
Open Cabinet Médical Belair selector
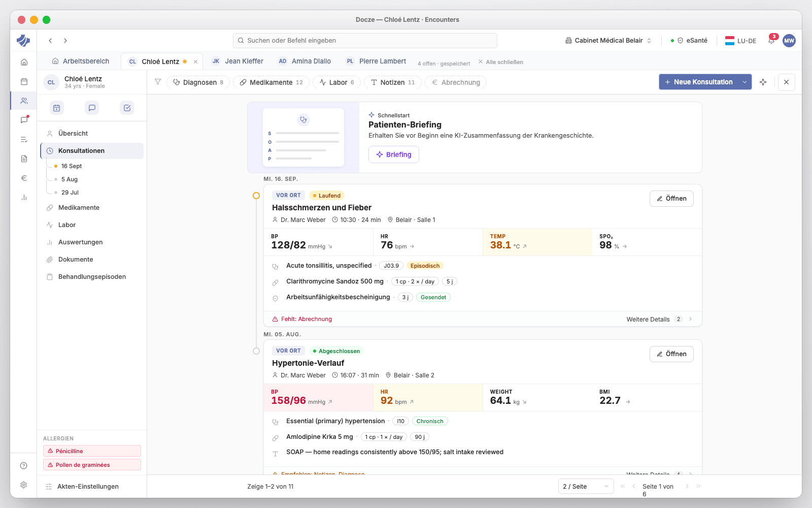[608, 41]
